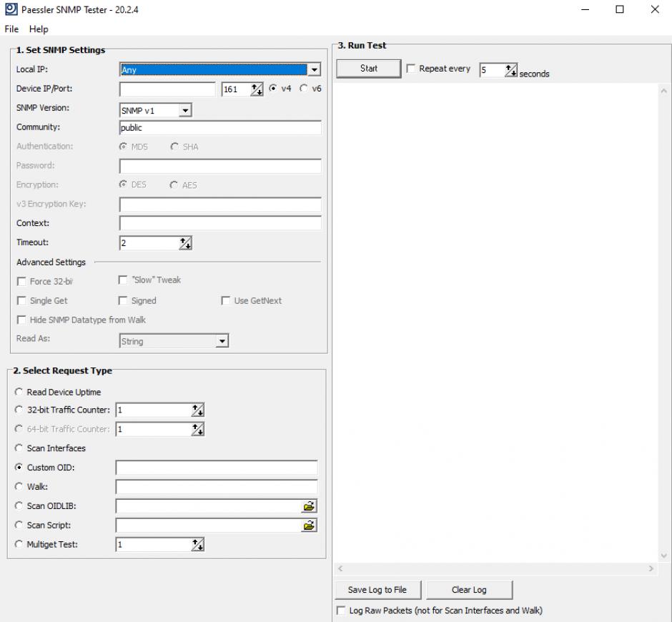Screen dimensions: 672x622
Task: Enable Use GetNext checkbox
Action: click(225, 300)
